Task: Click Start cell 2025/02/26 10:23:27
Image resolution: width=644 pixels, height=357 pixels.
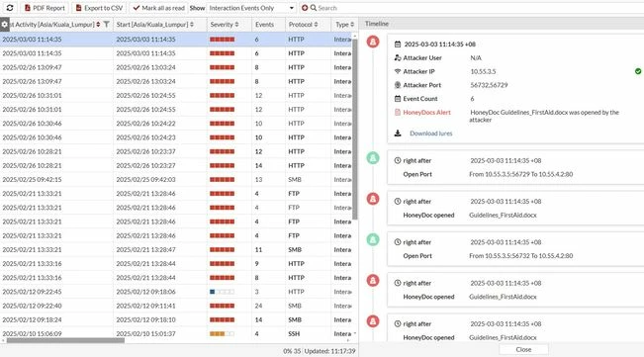Action: (x=145, y=166)
